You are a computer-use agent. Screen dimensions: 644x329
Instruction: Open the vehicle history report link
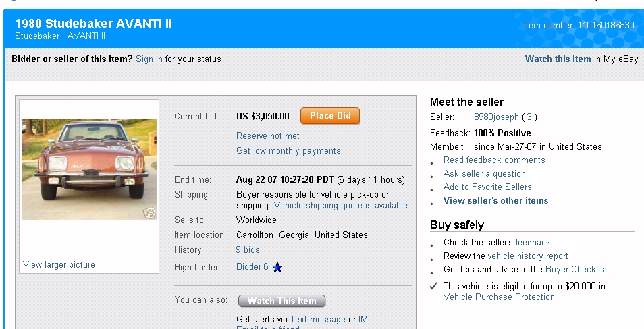528,256
